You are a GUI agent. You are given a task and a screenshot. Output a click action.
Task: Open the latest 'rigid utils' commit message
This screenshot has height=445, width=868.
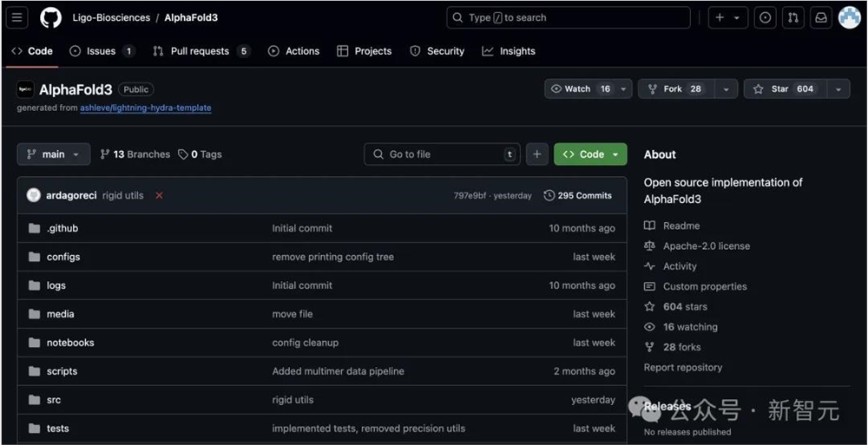pos(123,195)
